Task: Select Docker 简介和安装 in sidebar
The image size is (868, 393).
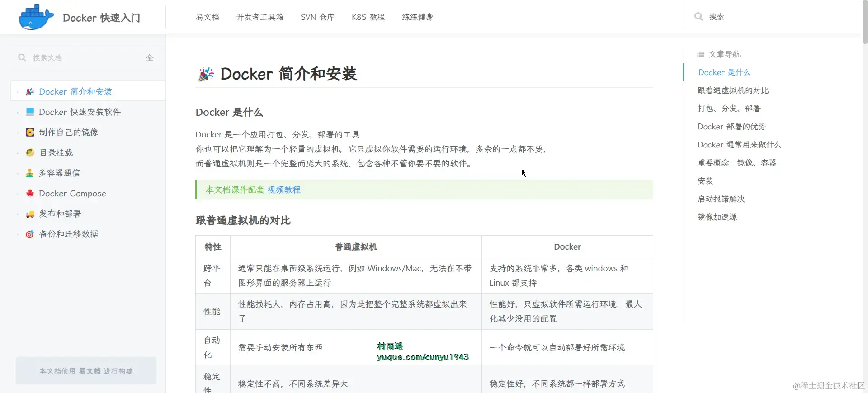Action: (x=88, y=91)
